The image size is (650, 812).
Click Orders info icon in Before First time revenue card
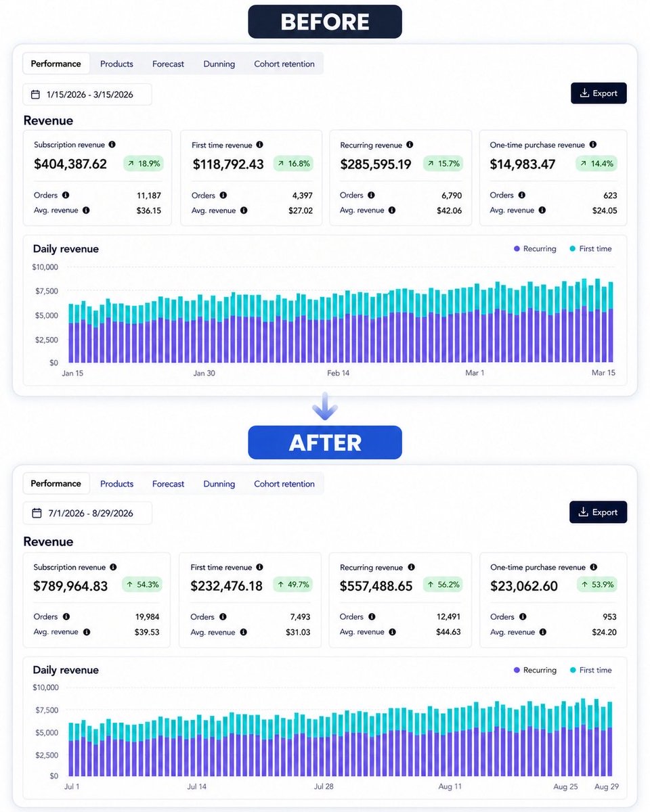[x=223, y=195]
